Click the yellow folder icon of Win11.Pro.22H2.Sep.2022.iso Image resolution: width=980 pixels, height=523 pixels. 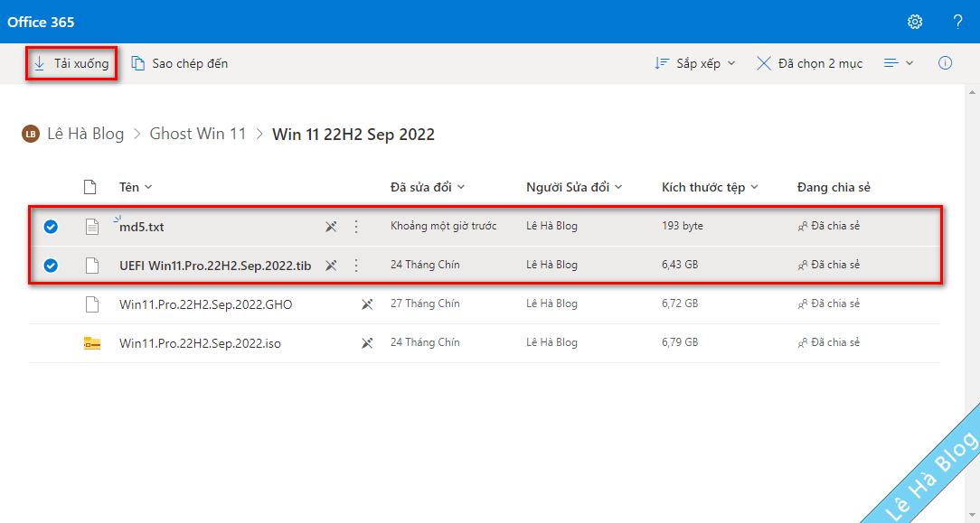(91, 342)
